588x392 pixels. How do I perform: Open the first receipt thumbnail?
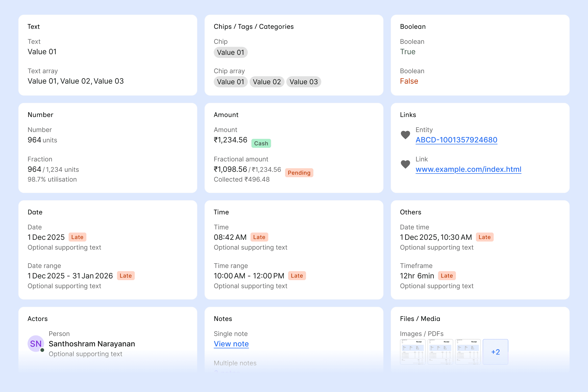tap(413, 352)
